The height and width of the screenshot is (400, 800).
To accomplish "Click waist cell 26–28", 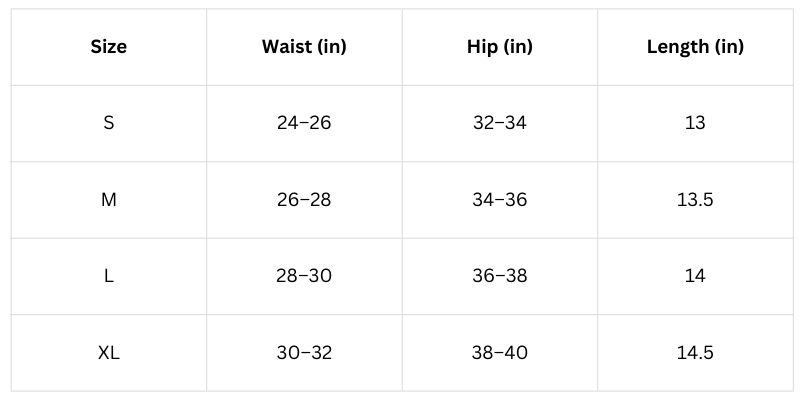I will (x=304, y=200).
